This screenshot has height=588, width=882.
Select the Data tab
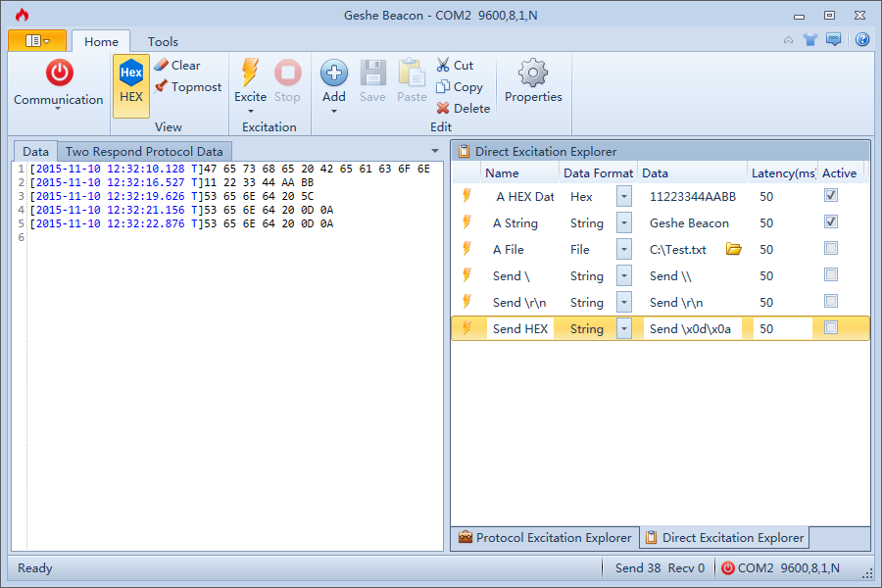coord(35,151)
